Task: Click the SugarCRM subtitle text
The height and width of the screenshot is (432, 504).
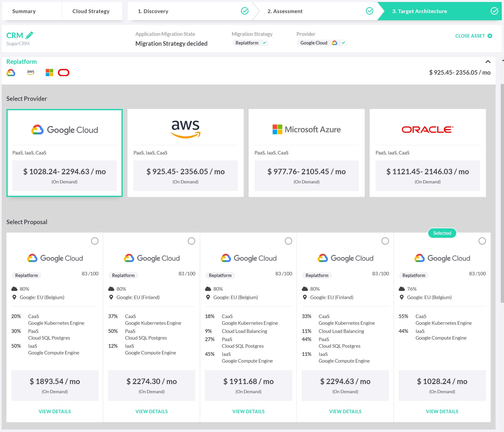Action: [18, 43]
